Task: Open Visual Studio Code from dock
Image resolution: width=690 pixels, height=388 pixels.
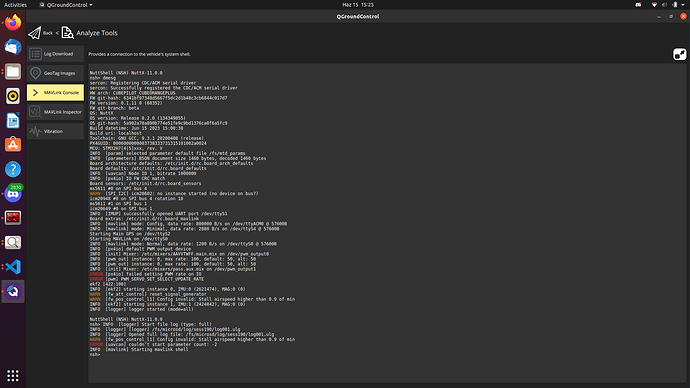Action: tap(13, 267)
